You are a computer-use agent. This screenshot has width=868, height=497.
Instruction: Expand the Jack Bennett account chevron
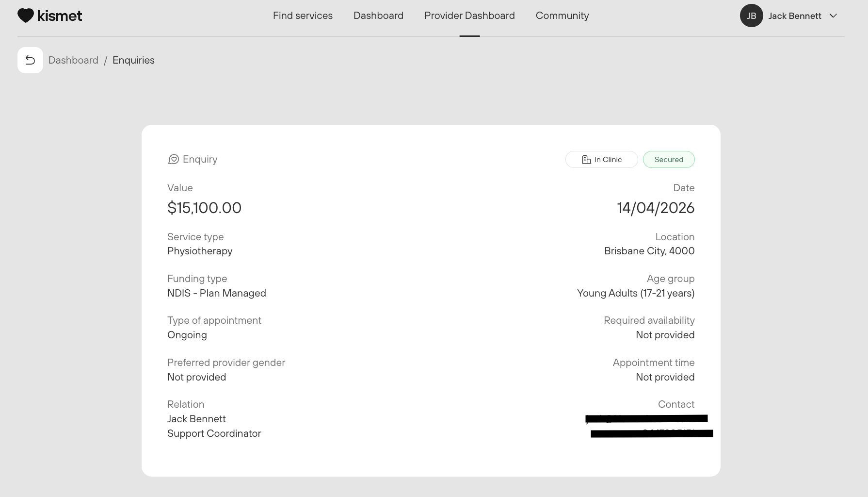[833, 16]
